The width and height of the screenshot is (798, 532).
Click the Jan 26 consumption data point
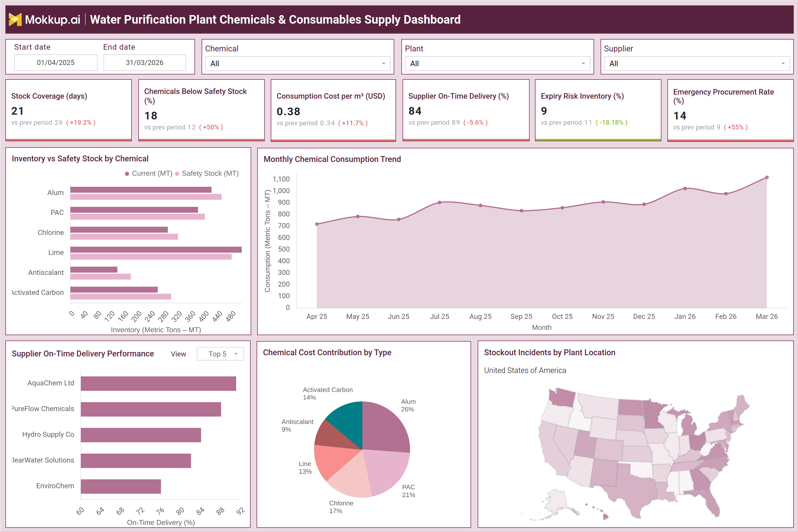point(685,188)
